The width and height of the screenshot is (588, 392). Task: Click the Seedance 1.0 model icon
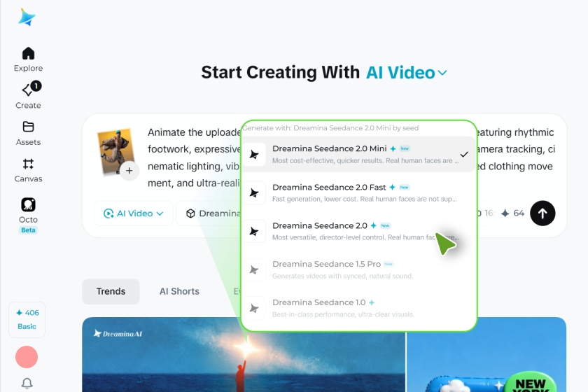pyautogui.click(x=254, y=308)
